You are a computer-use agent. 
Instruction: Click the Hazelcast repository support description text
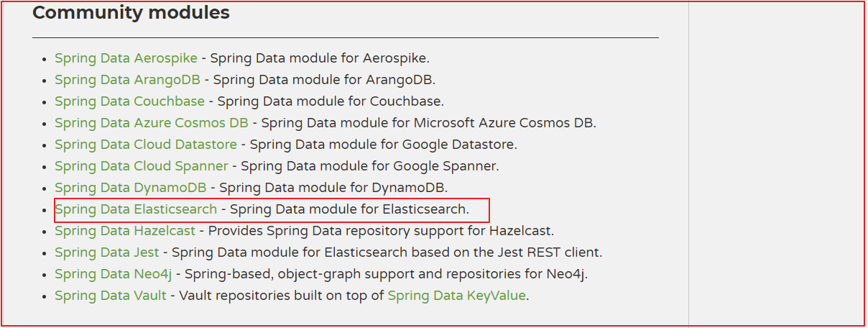(x=381, y=231)
